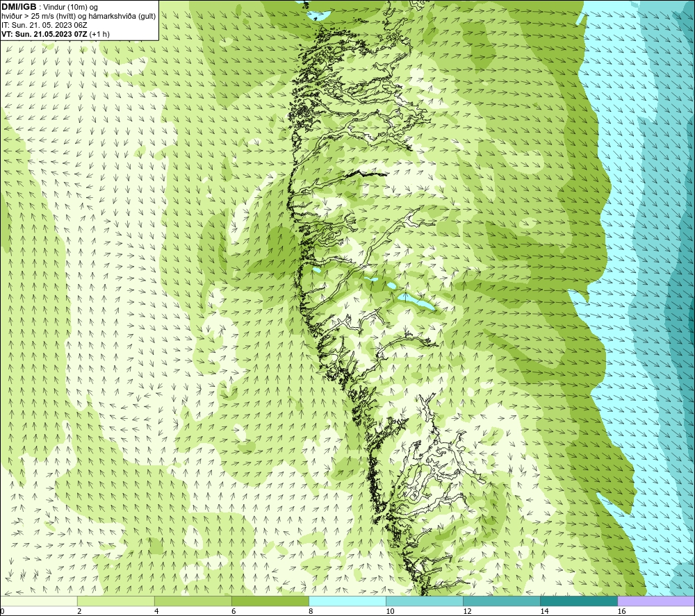This screenshot has width=695, height=616.
Task: Click the 2–4 m/s light green legend swatch
Action: coord(115,601)
